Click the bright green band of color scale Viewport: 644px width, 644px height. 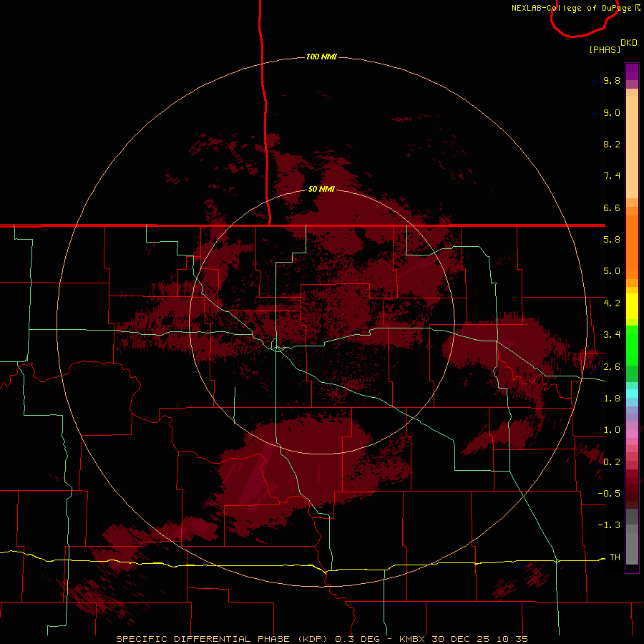click(632, 346)
